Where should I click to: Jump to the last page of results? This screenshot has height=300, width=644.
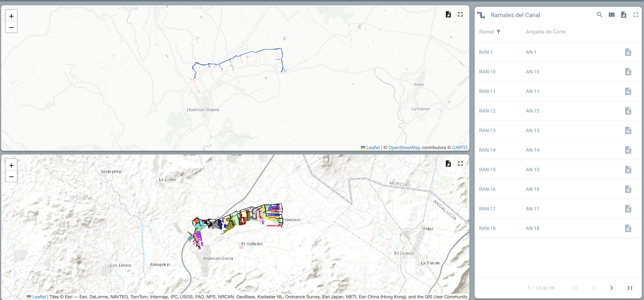click(630, 288)
